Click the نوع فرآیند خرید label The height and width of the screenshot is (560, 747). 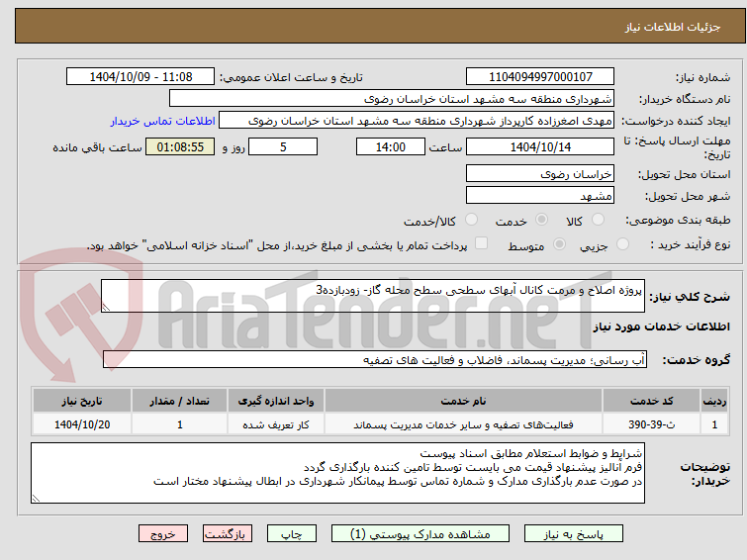point(691,244)
